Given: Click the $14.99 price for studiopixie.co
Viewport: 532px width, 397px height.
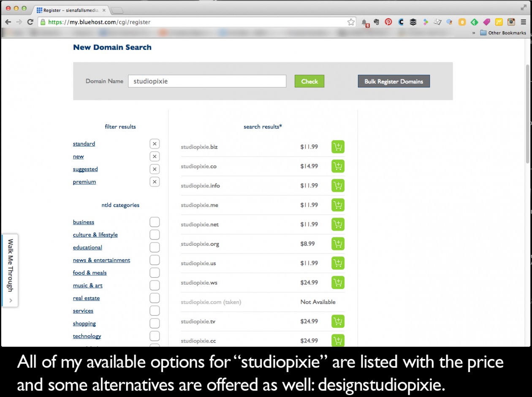Looking at the screenshot, I should pyautogui.click(x=309, y=166).
